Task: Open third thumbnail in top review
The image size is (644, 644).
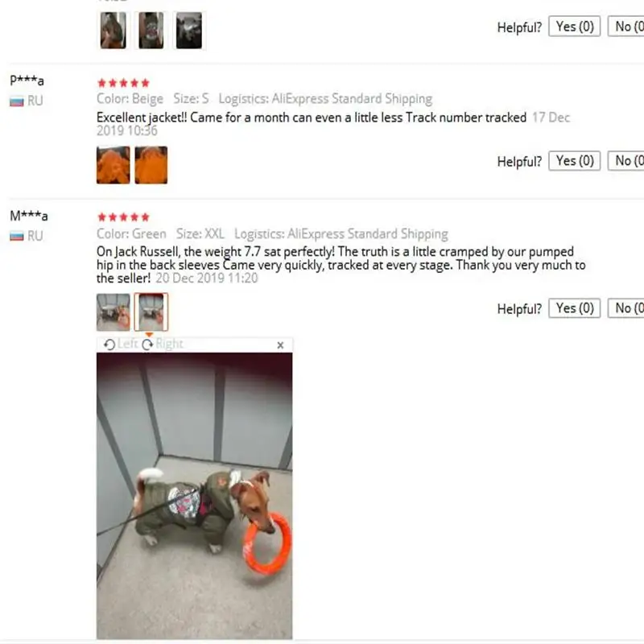Action: coord(189,31)
